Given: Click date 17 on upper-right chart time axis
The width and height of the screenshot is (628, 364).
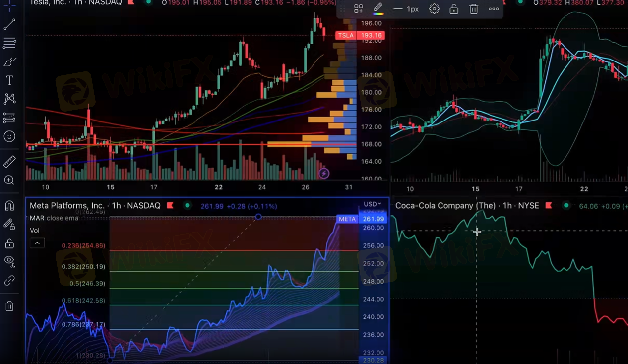Looking at the screenshot, I should [x=519, y=189].
